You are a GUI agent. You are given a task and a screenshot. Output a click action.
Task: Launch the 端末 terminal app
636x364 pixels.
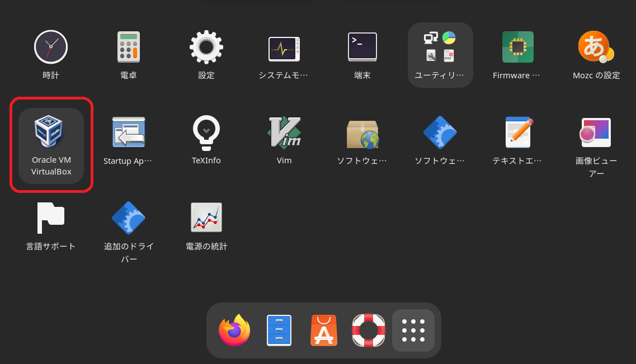tap(362, 47)
